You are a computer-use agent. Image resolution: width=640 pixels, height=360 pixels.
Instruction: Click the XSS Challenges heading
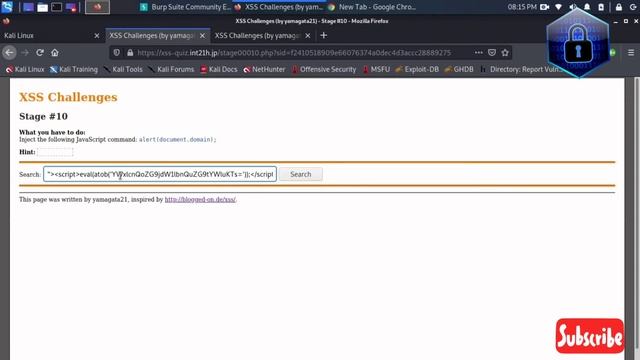[68, 97]
